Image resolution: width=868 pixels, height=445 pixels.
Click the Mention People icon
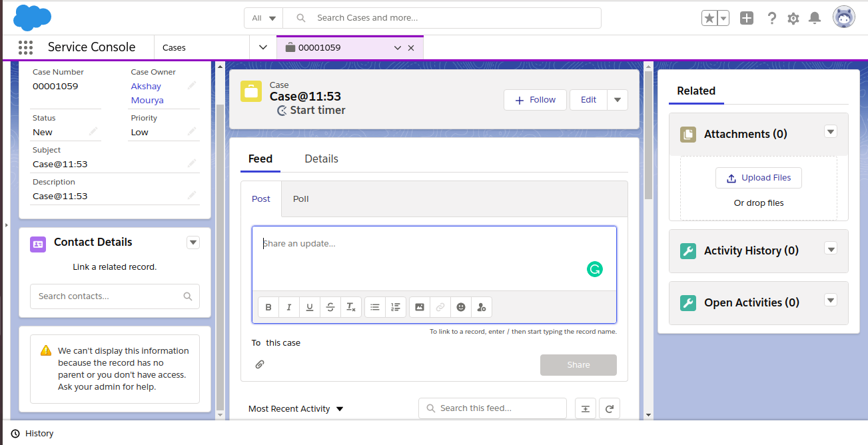pyautogui.click(x=482, y=307)
